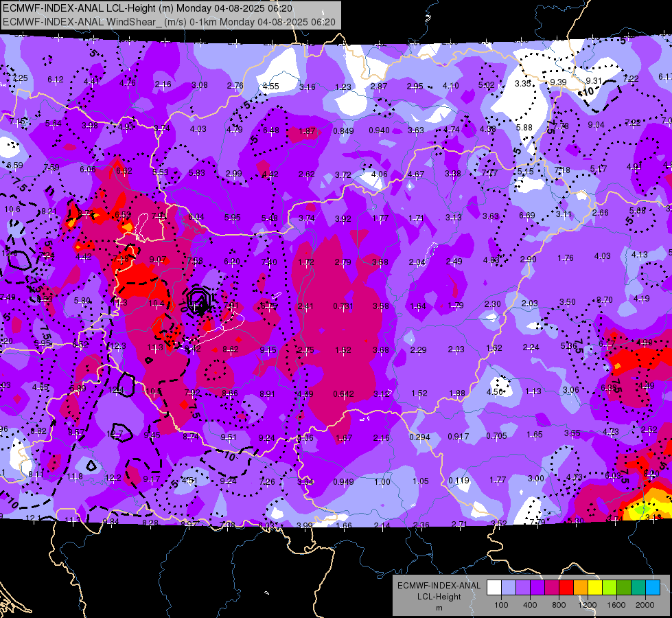Image resolution: width=672 pixels, height=618 pixels.
Task: Click the grid value 2.24
Action: click(531, 347)
